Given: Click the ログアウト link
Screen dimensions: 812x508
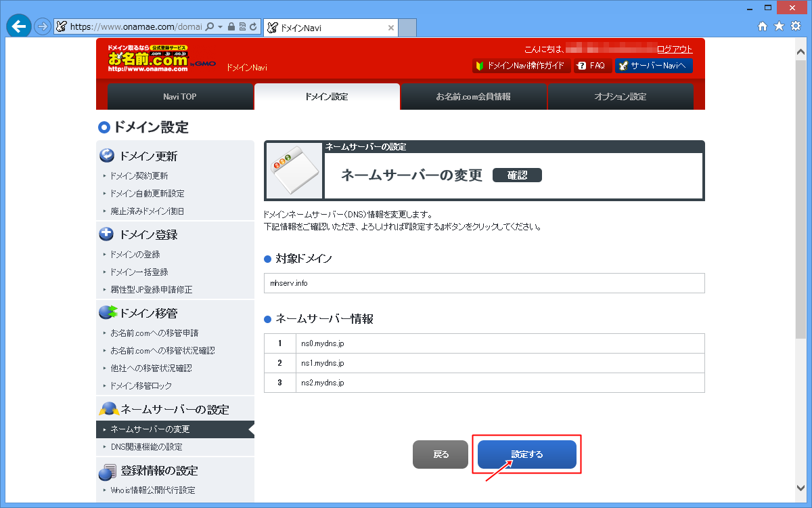Looking at the screenshot, I should pyautogui.click(x=677, y=49).
